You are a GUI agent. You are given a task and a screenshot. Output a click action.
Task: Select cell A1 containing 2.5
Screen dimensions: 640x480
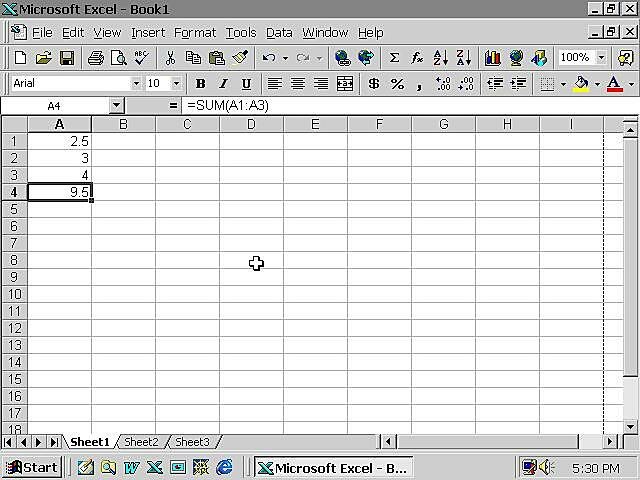coord(60,141)
